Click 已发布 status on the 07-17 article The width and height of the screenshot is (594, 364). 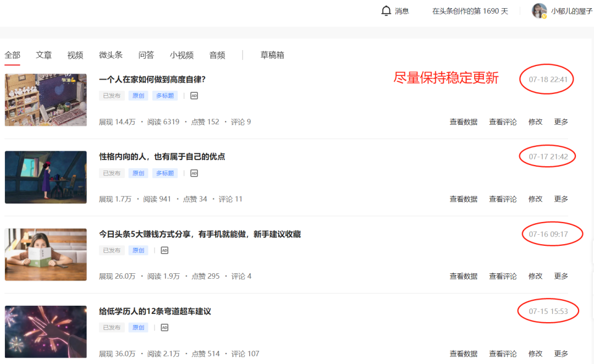tap(112, 173)
